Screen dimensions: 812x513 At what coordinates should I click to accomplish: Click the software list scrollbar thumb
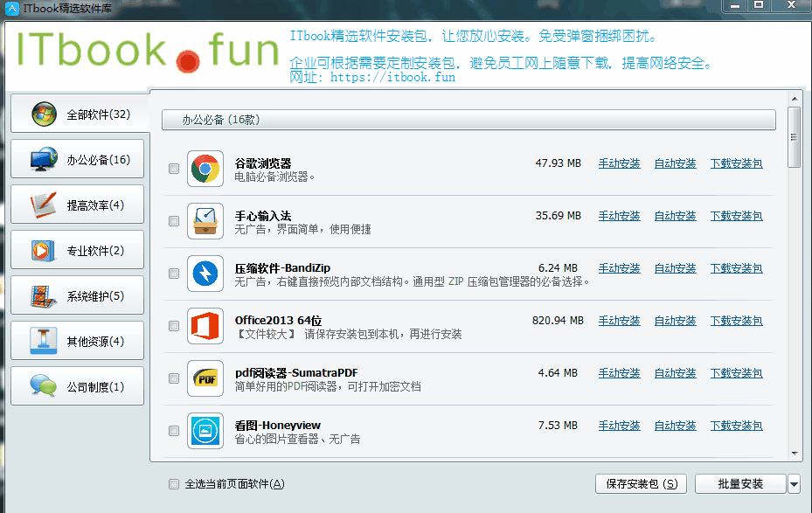point(794,137)
